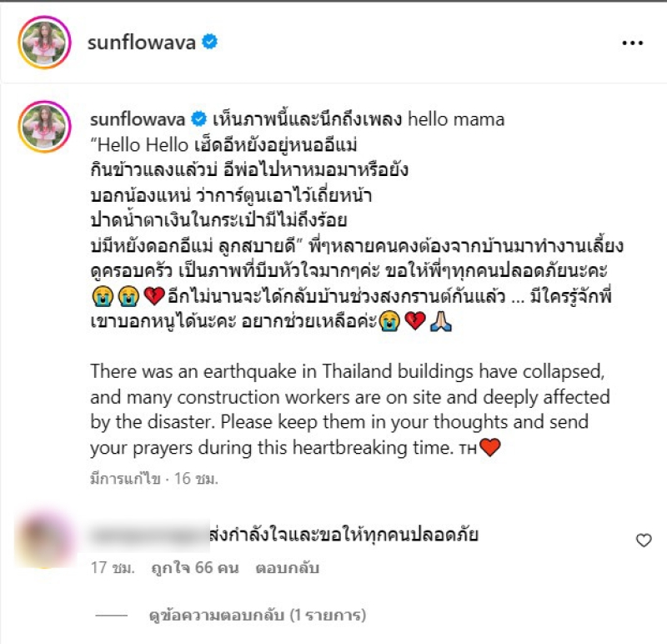Screen dimensions: 667x644
Task: Click the red heart emoji ending the English caption
Action: pyautogui.click(x=490, y=447)
